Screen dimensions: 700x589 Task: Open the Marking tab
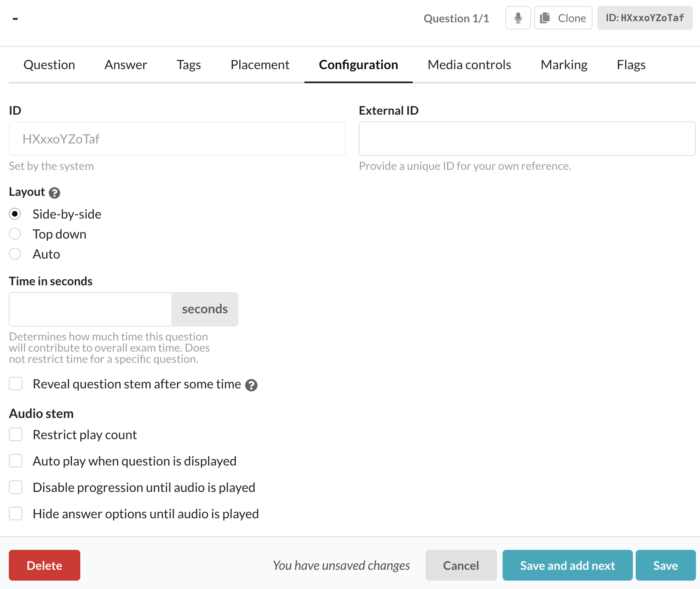pos(564,65)
